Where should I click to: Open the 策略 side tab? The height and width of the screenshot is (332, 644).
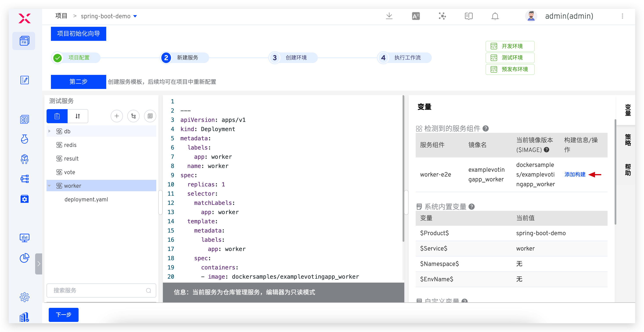628,140
